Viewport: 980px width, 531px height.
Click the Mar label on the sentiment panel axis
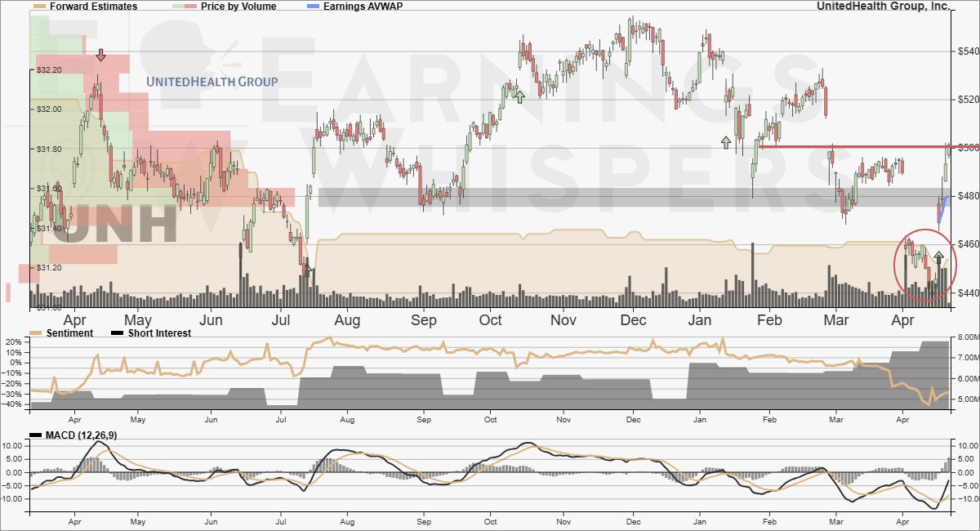coord(835,419)
